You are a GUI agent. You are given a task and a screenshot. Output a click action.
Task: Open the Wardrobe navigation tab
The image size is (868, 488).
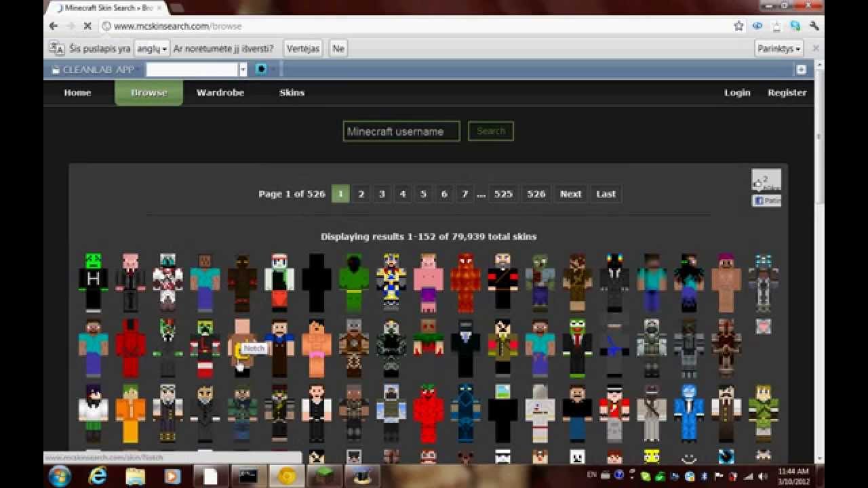pyautogui.click(x=220, y=92)
